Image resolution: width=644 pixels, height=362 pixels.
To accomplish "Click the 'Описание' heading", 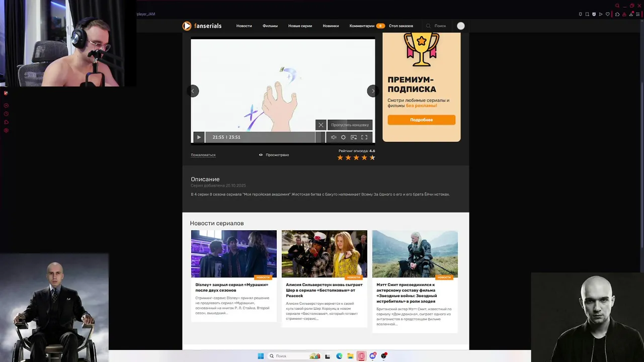I will pos(205,179).
